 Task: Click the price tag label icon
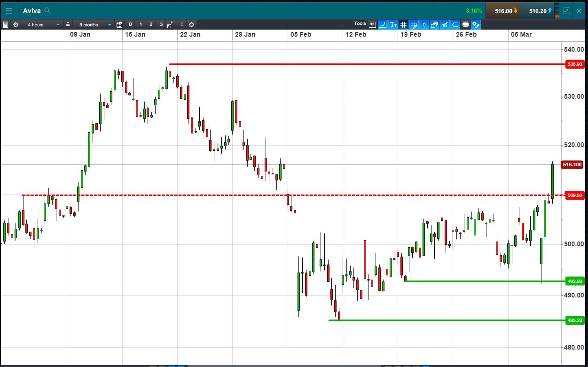point(455,24)
